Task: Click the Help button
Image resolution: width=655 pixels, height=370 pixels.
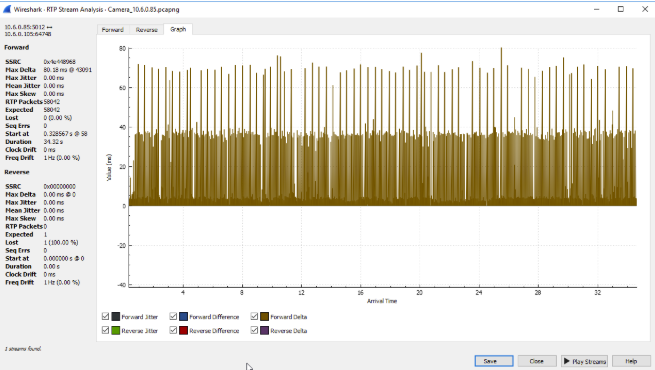Action: point(631,361)
